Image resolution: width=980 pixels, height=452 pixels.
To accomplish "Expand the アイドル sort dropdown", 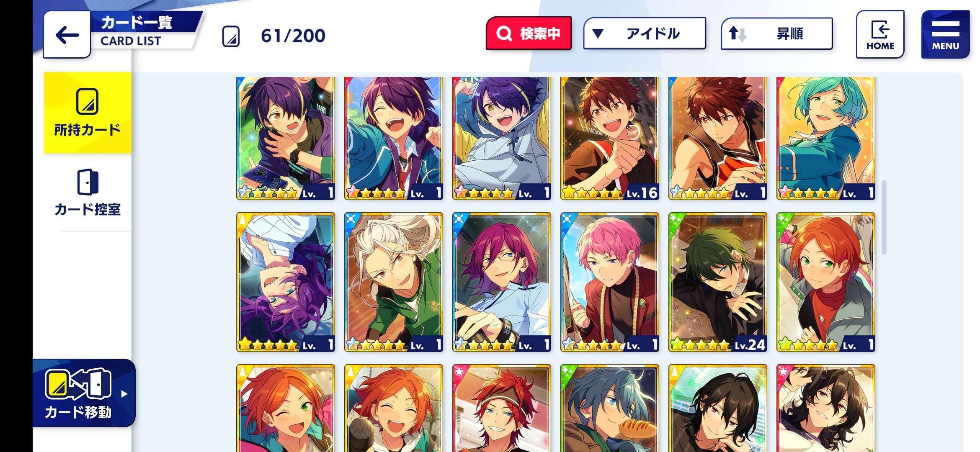I will pyautogui.click(x=645, y=33).
